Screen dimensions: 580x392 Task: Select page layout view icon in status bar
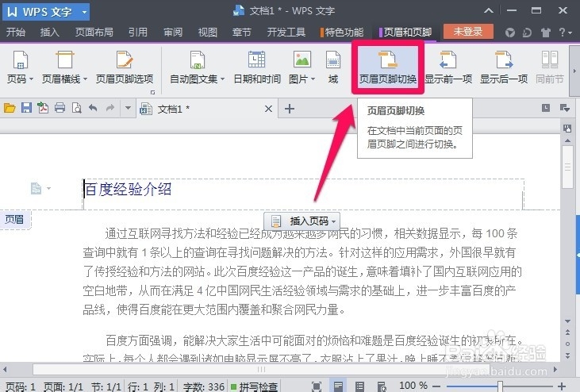(338, 386)
